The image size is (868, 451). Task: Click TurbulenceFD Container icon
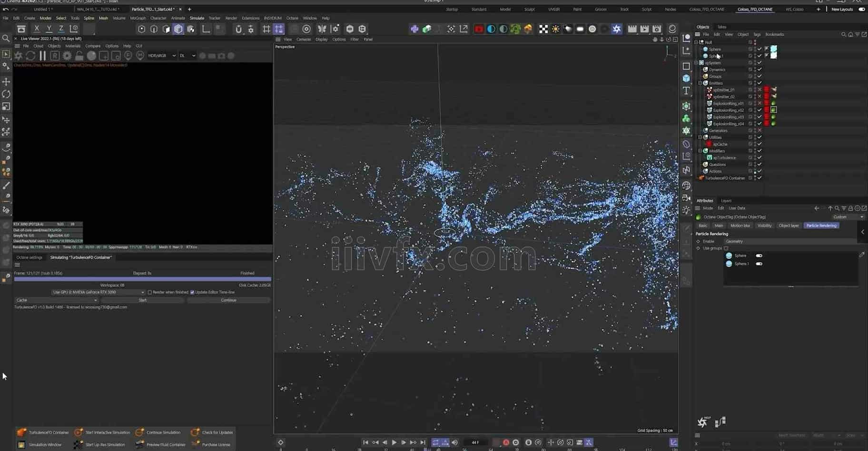21,432
